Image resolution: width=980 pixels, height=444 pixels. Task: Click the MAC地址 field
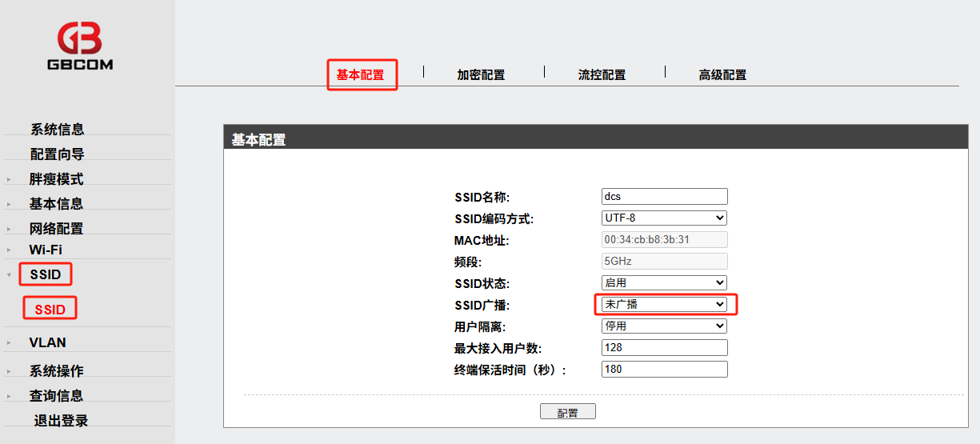[665, 239]
